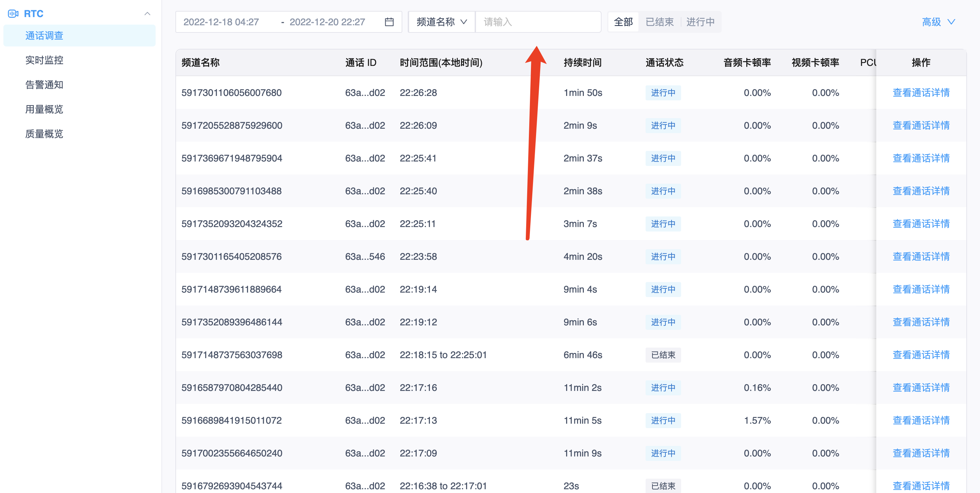View call details for channel 5917148737563037698

tap(921, 355)
